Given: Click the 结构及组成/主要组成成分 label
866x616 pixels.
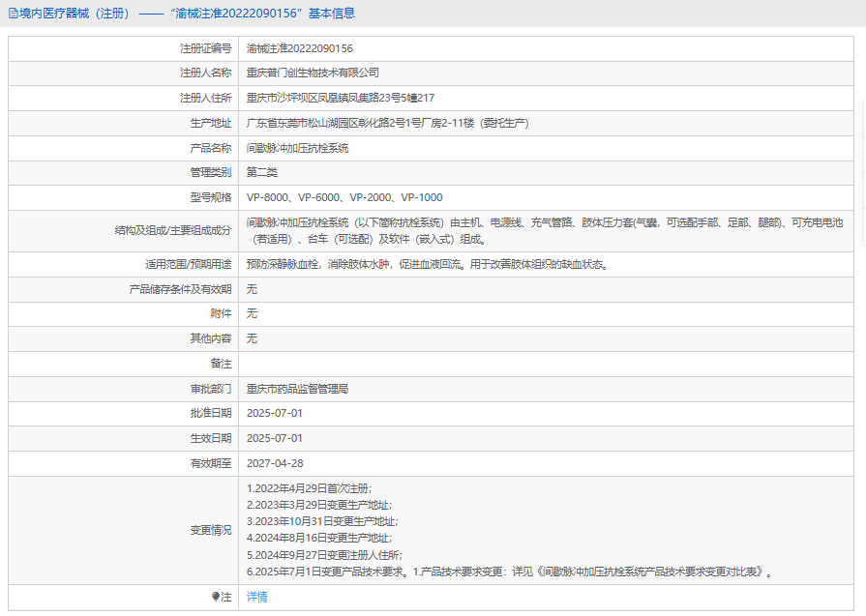Looking at the screenshot, I should click(173, 231).
